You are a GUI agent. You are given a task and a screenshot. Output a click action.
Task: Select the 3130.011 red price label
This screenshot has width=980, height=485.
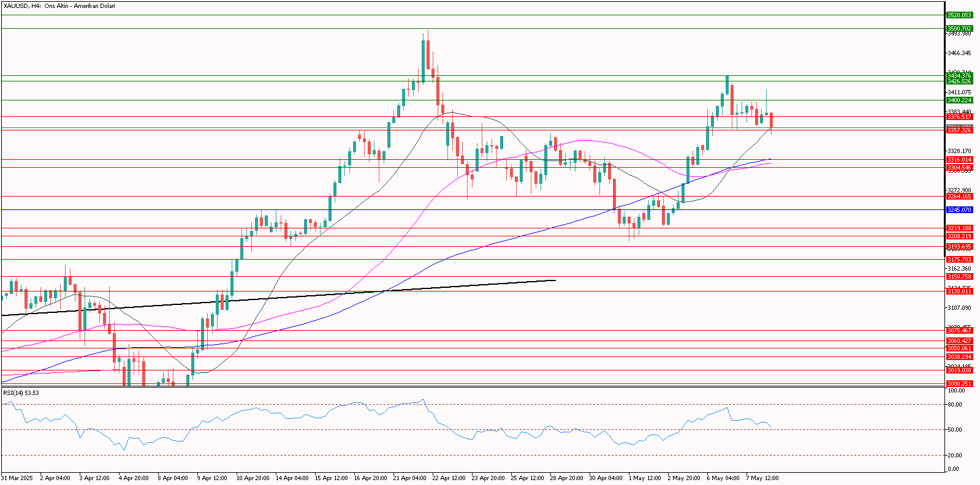(x=959, y=291)
